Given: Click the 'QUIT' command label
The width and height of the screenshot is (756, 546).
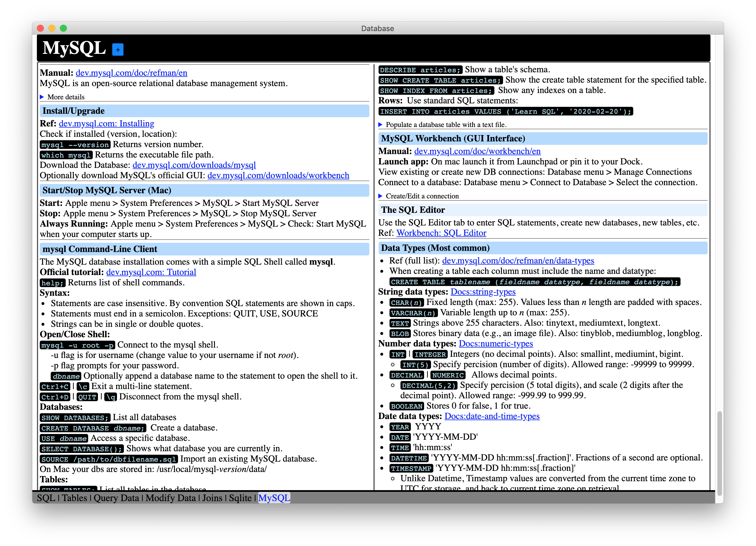Looking at the screenshot, I should (87, 397).
